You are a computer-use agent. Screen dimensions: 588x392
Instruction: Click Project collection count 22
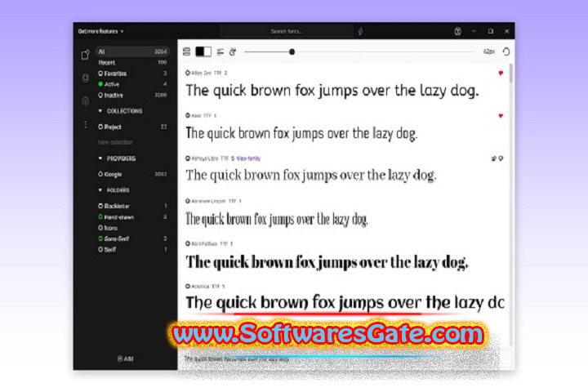point(164,127)
